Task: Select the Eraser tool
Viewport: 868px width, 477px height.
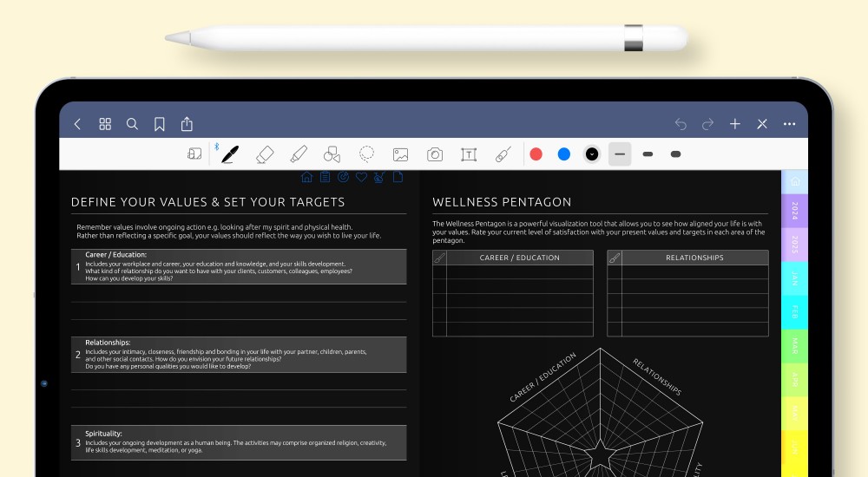Action: point(265,154)
